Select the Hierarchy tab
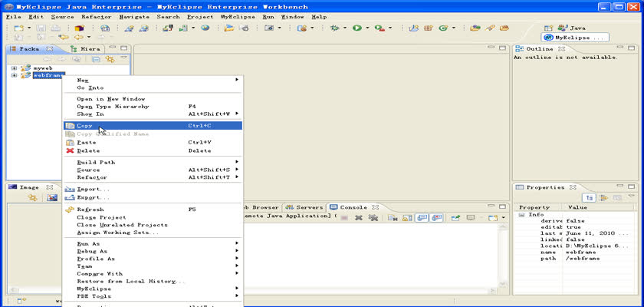This screenshot has width=644, height=307. [x=85, y=48]
